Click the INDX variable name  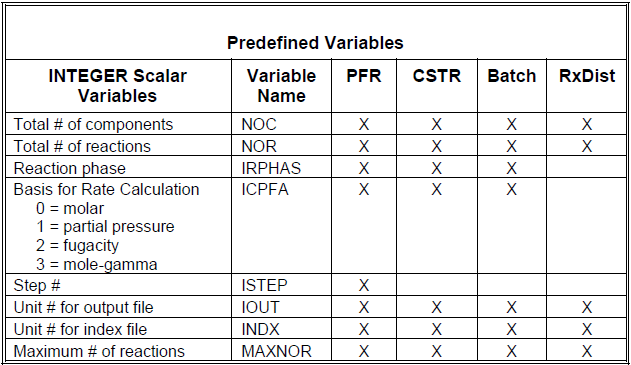point(260,329)
